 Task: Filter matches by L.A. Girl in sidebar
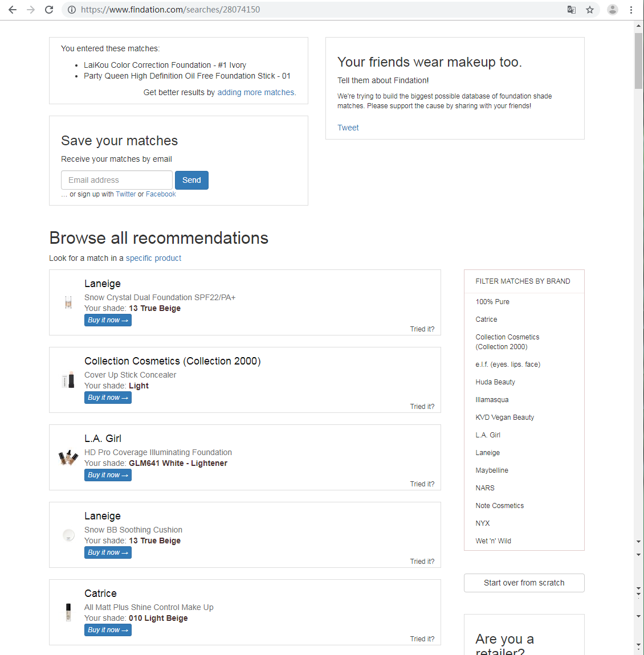(488, 435)
